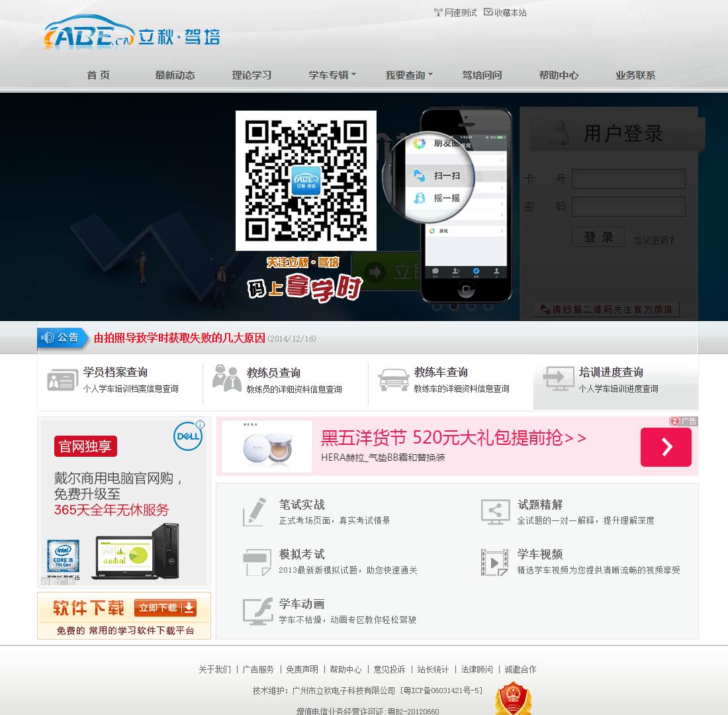The height and width of the screenshot is (715, 728).
Task: Expand the 我要查询 dropdown menu
Action: point(408,75)
